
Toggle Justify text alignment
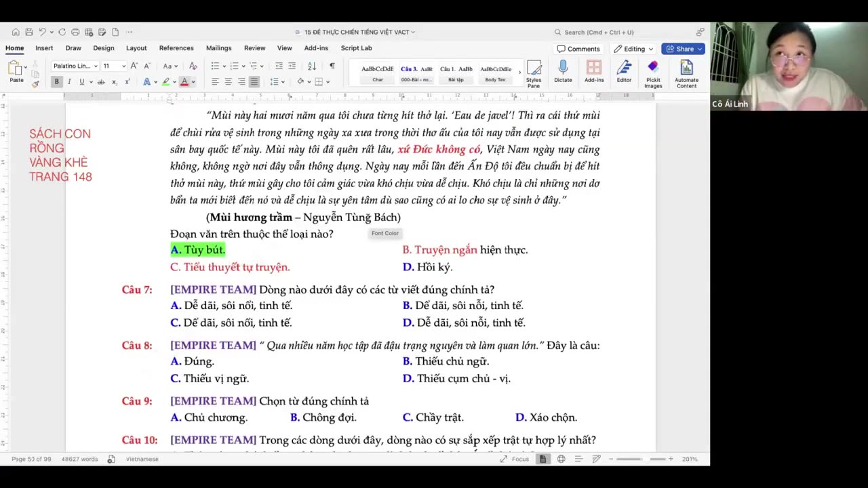[254, 81]
